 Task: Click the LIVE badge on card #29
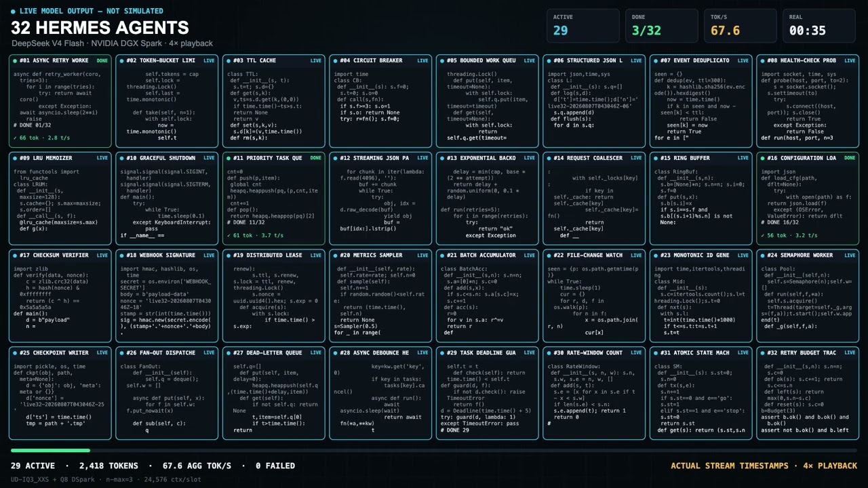[530, 353]
